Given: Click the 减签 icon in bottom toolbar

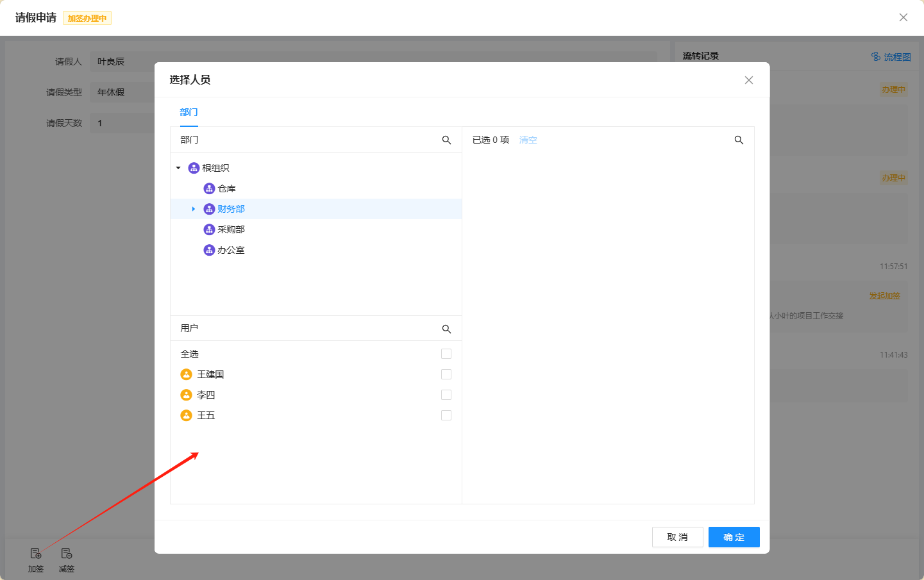Looking at the screenshot, I should pyautogui.click(x=67, y=554).
